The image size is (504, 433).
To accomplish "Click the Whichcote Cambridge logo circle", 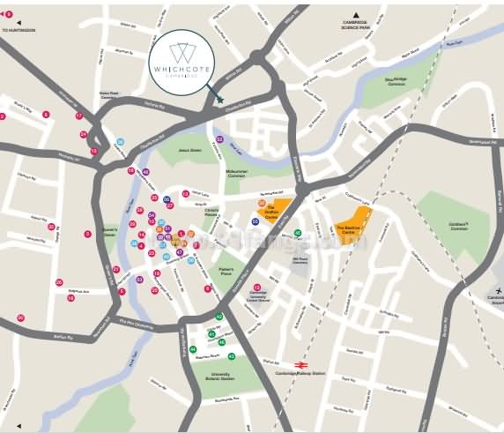I will pyautogui.click(x=182, y=63).
